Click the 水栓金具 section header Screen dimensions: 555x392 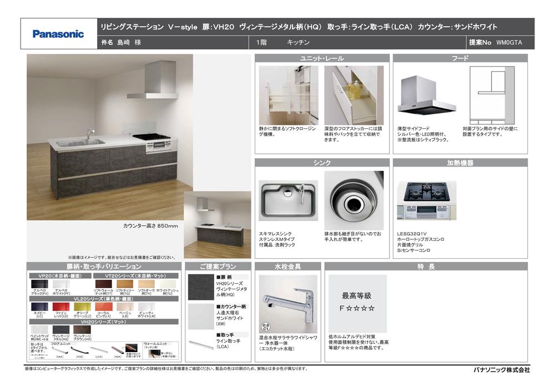click(x=287, y=267)
